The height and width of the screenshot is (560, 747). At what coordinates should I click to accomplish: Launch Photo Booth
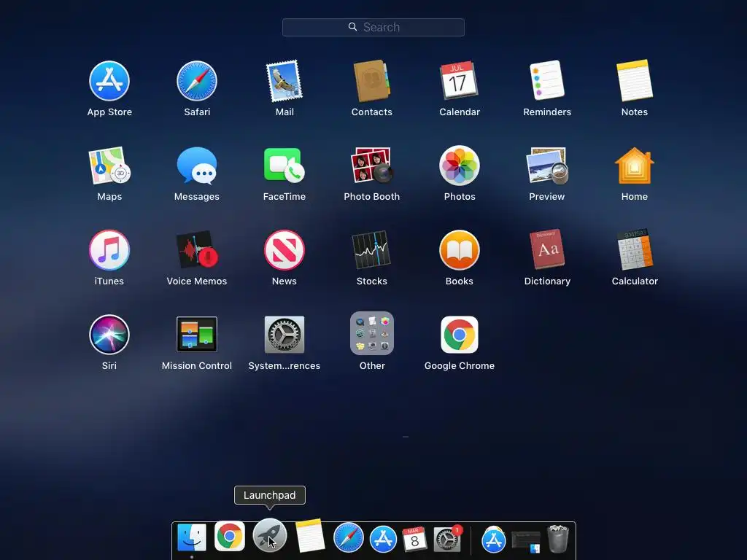371,166
